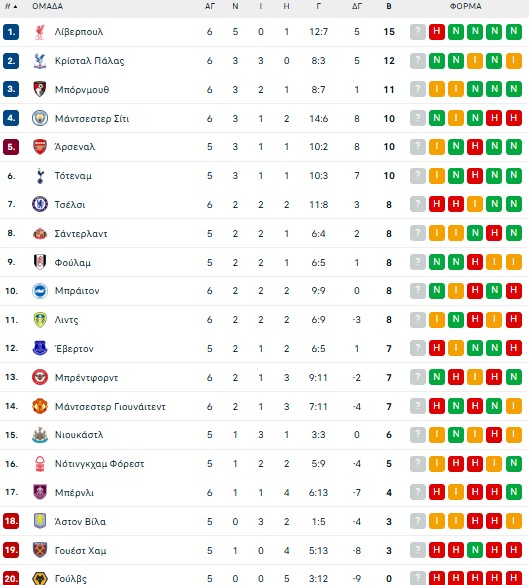
Task: Click the ΟΜΑΔΑ column header
Action: click(47, 6)
